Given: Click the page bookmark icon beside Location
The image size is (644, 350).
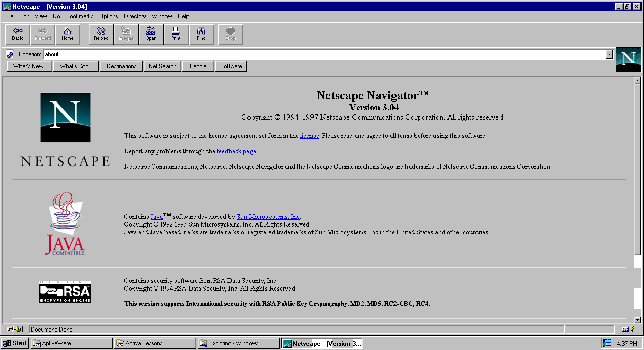Looking at the screenshot, I should click(10, 54).
